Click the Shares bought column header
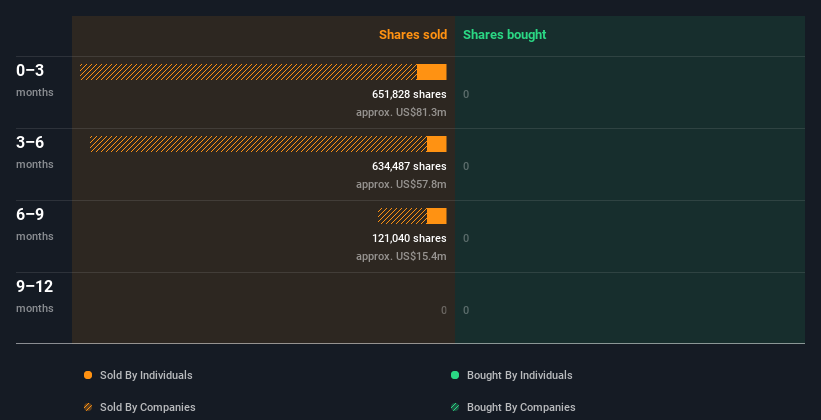821x420 pixels. click(504, 35)
